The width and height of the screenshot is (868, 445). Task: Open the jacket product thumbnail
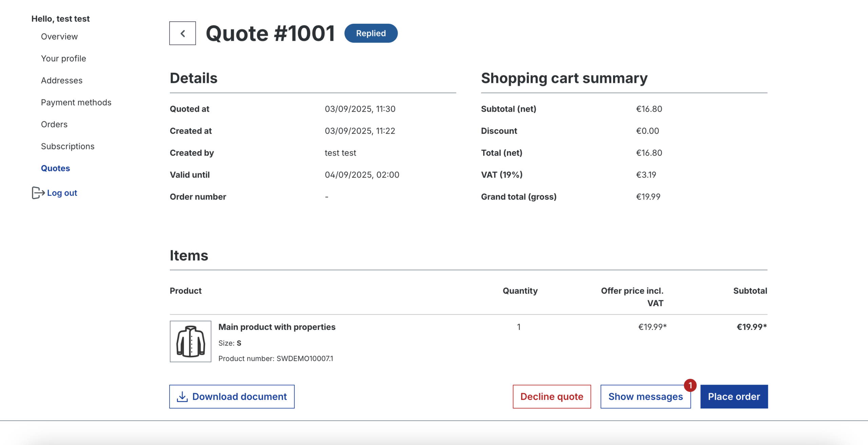pos(190,341)
